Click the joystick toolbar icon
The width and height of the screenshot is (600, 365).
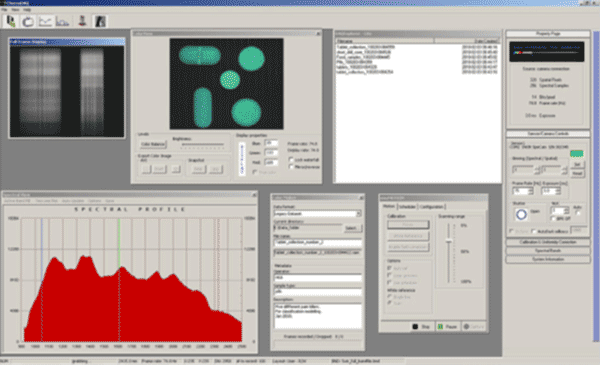(x=82, y=21)
